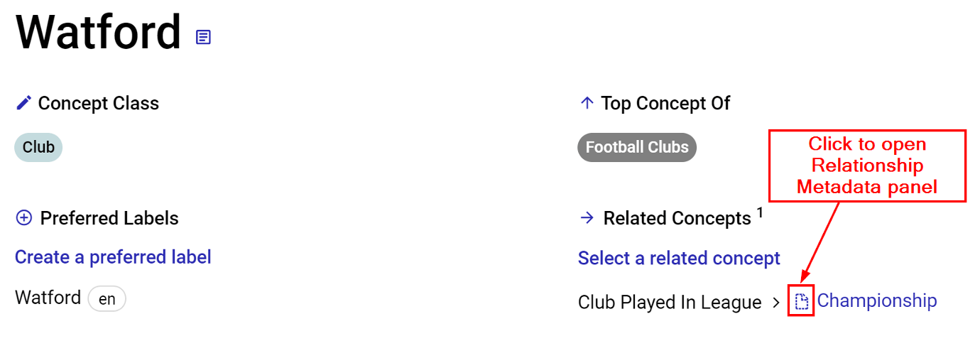Viewport: 980px width, 341px height.
Task: Click the chevron after Club Played In League
Action: point(776,303)
